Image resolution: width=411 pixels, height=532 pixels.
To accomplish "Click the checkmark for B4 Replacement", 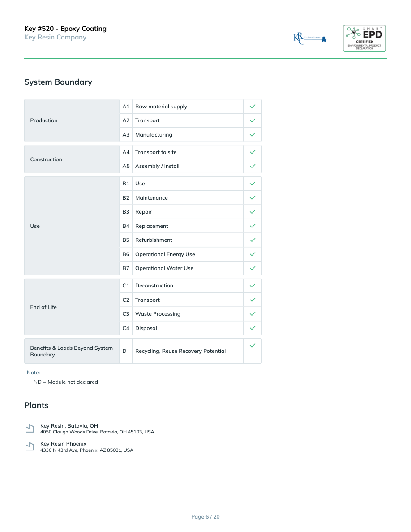I will coord(253,226).
